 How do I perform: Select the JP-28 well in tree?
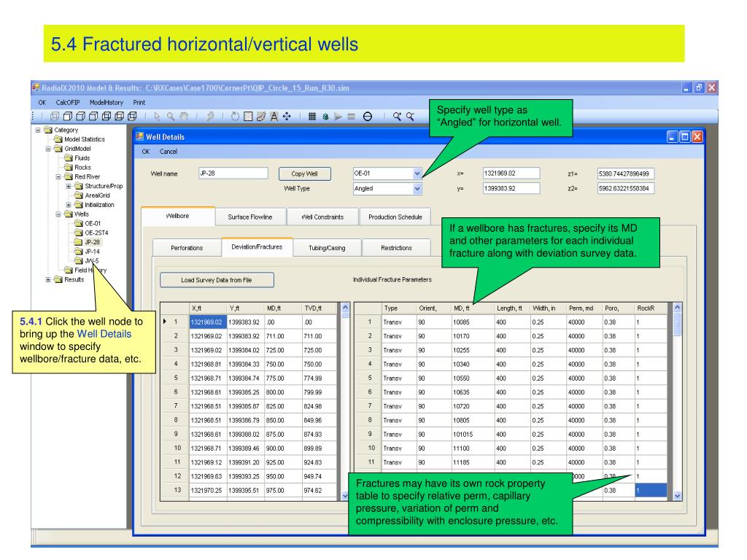[x=93, y=242]
